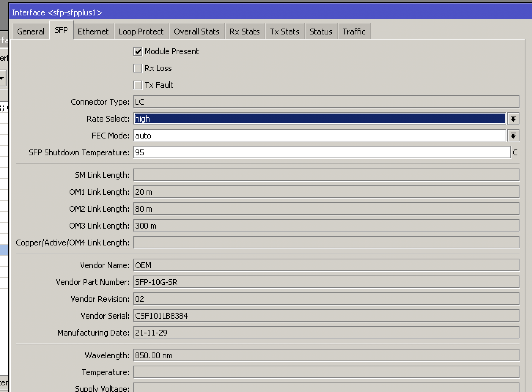Viewport: 532px width, 392px height.
Task: Click the Vendor Name value OEM
Action: click(326, 265)
